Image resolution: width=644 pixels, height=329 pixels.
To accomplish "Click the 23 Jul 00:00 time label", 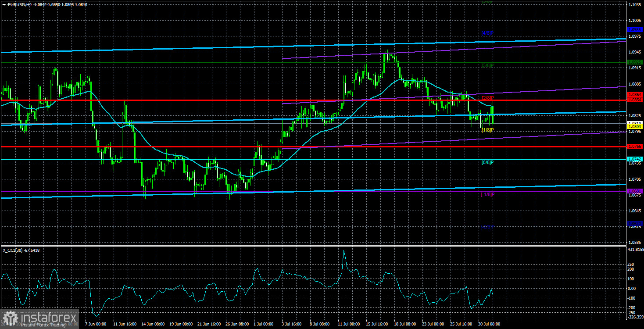I will coord(432,324).
